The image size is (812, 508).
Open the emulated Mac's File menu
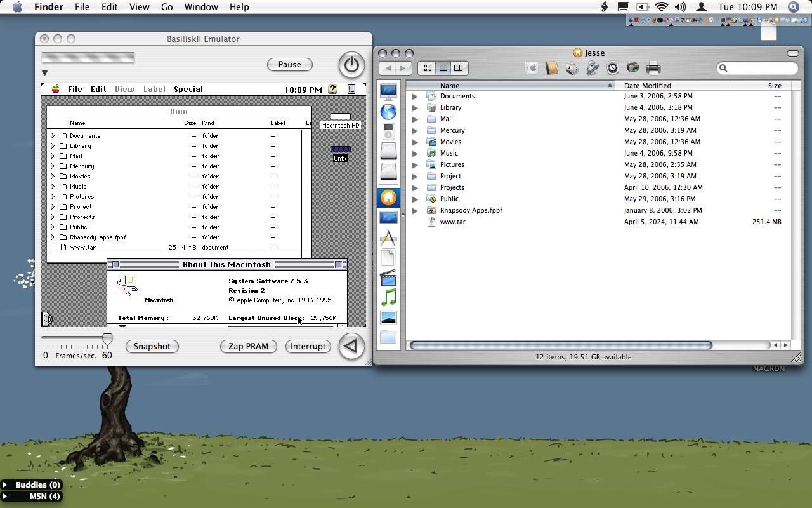click(75, 90)
